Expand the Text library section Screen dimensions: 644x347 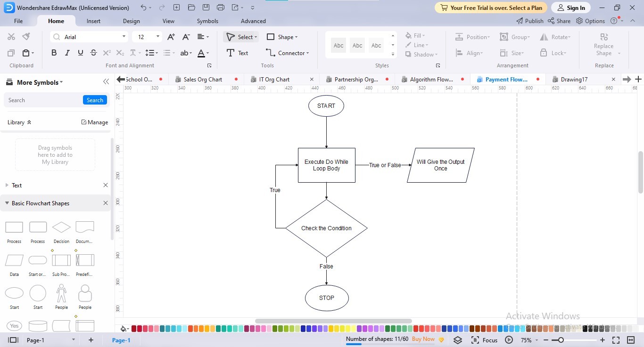(x=7, y=186)
